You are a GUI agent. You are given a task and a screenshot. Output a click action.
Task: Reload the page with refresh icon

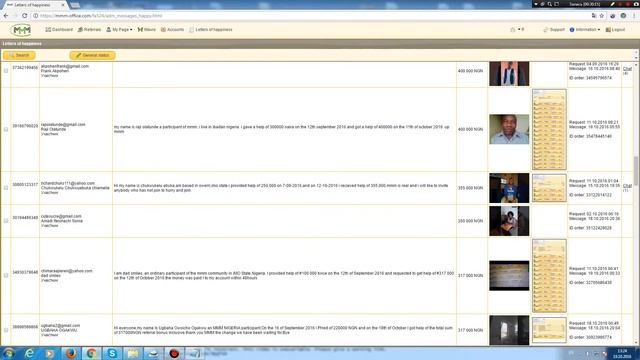point(24,16)
